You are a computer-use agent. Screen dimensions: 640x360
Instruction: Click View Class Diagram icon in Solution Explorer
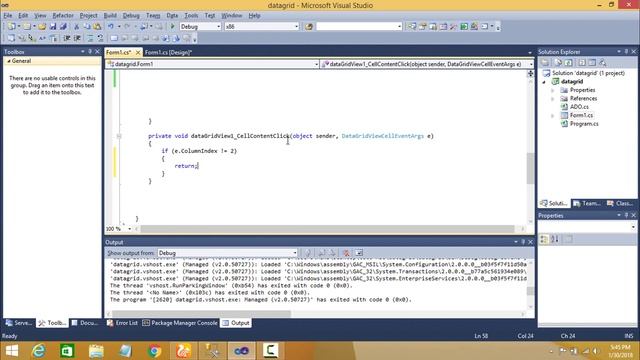pyautogui.click(x=602, y=62)
